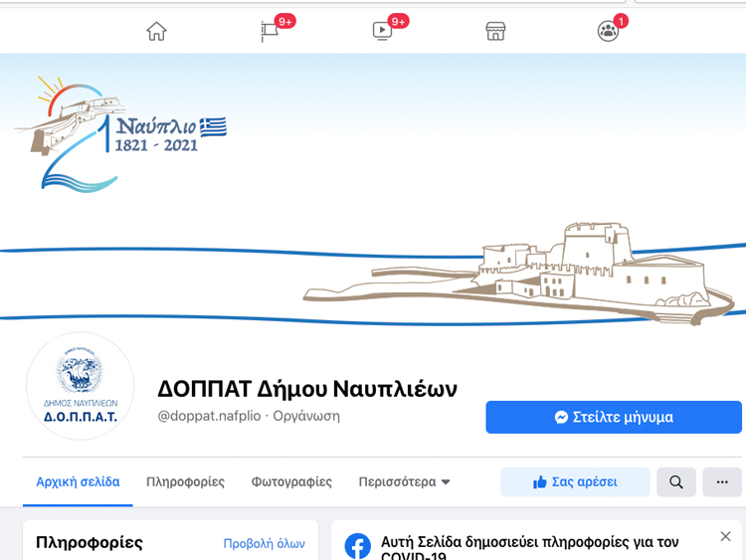Switch to the 'Πληροφορίες' tab
This screenshot has width=746, height=560.
[185, 482]
